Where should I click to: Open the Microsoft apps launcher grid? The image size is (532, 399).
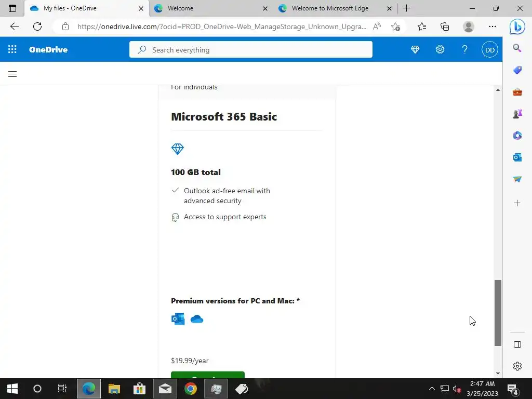12,49
